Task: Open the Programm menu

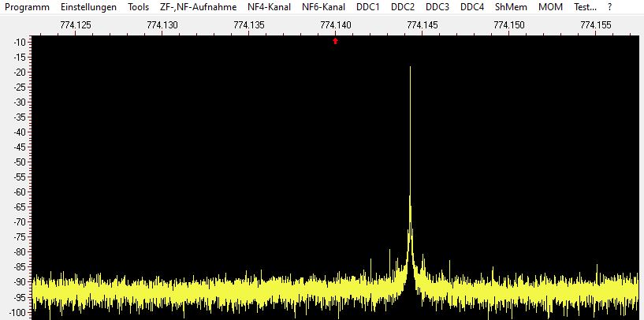Action: (x=27, y=7)
